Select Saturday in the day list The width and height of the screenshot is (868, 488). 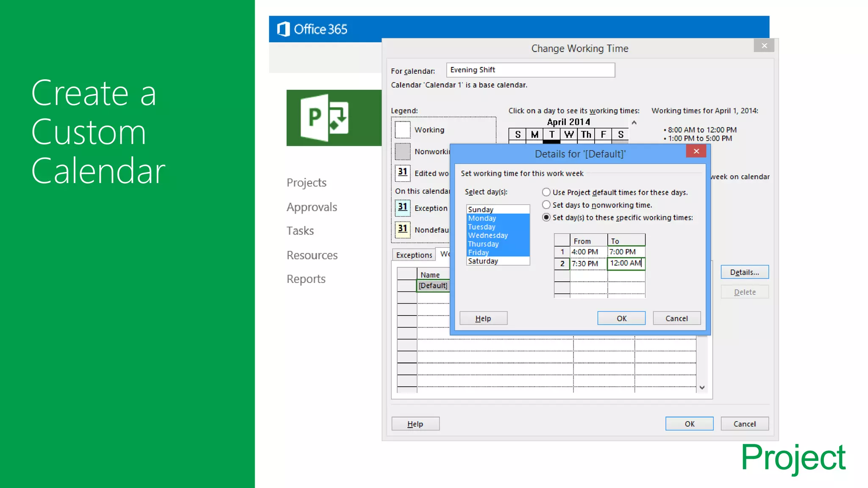[483, 261]
